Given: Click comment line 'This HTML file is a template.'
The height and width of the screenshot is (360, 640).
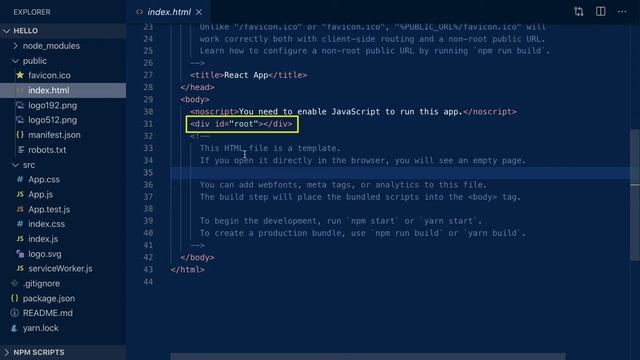Looking at the screenshot, I should [x=270, y=148].
